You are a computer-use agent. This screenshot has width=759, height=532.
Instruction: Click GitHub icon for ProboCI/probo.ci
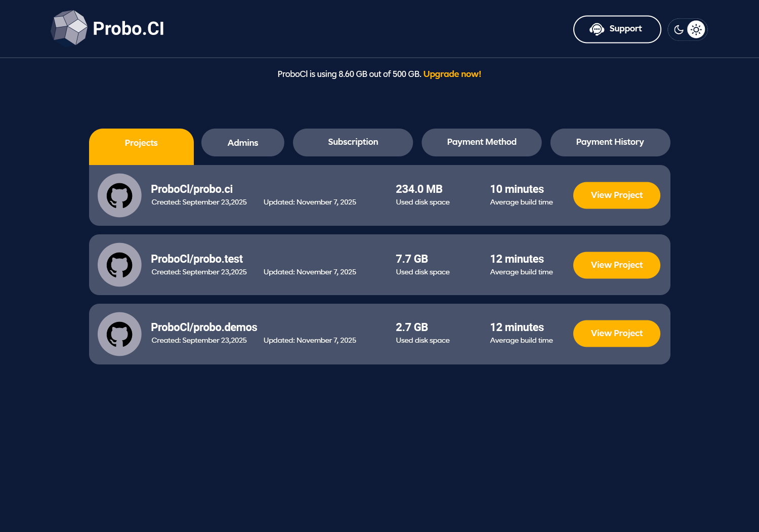(119, 195)
